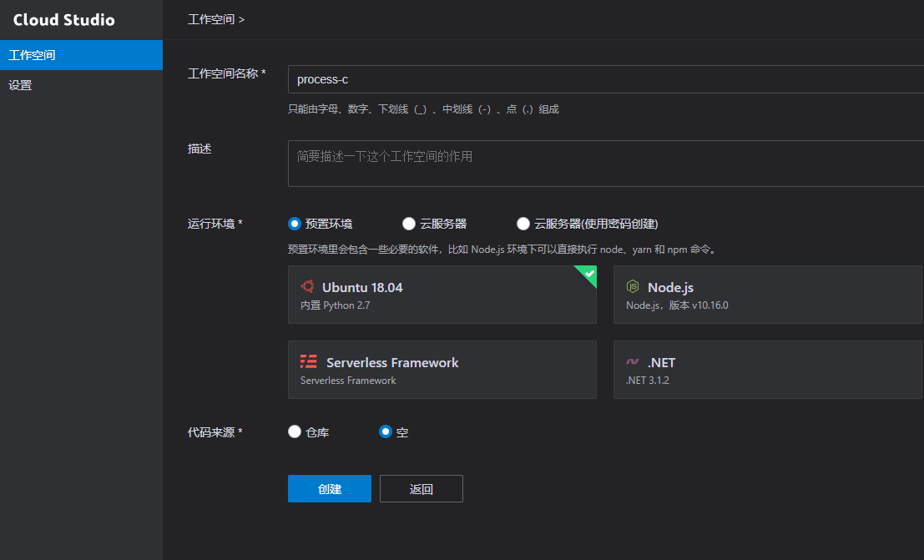
Task: Click the Serverless Framework red icon
Action: click(309, 362)
